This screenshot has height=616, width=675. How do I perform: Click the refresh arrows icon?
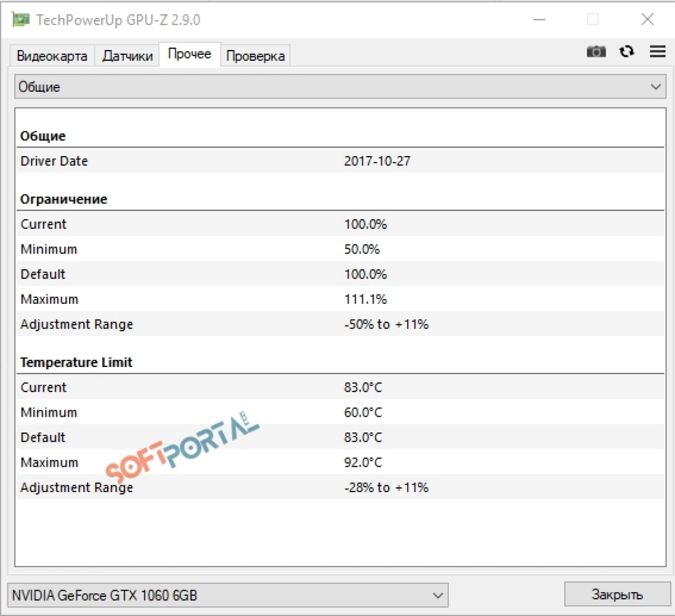point(627,52)
